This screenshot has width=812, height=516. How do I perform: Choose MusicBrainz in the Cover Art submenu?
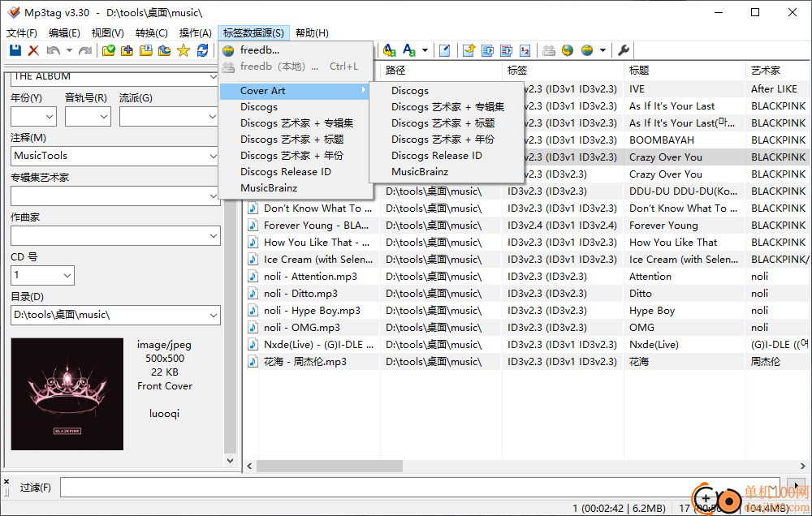pyautogui.click(x=446, y=171)
